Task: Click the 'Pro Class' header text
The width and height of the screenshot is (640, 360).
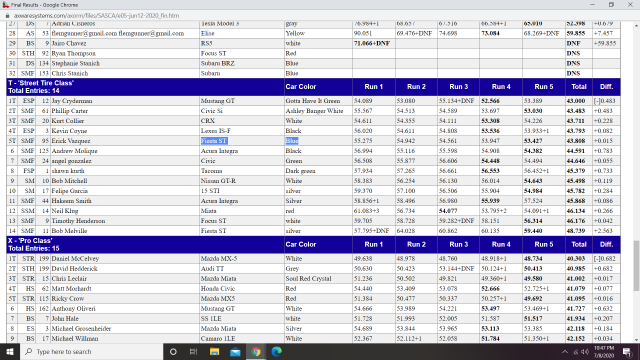Action: click(30, 240)
